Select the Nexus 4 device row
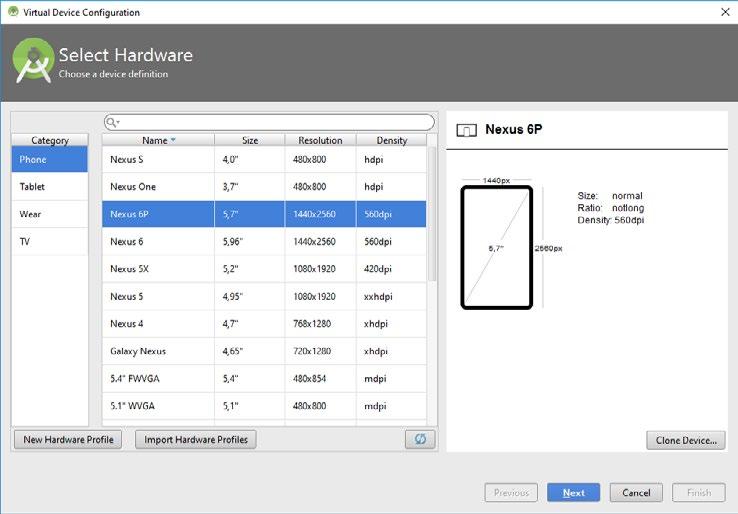 click(x=264, y=323)
